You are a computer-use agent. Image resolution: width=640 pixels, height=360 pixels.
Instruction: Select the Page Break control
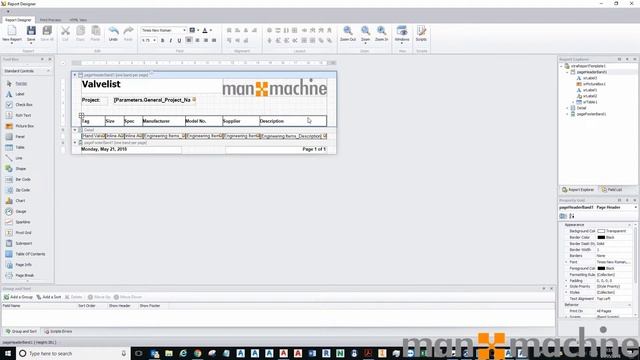(x=24, y=275)
